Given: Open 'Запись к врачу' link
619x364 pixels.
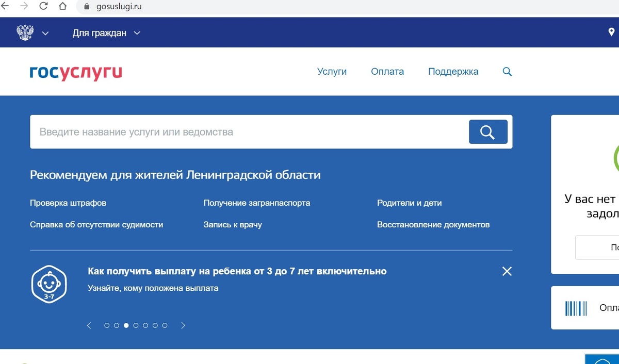Looking at the screenshot, I should pyautogui.click(x=233, y=225).
